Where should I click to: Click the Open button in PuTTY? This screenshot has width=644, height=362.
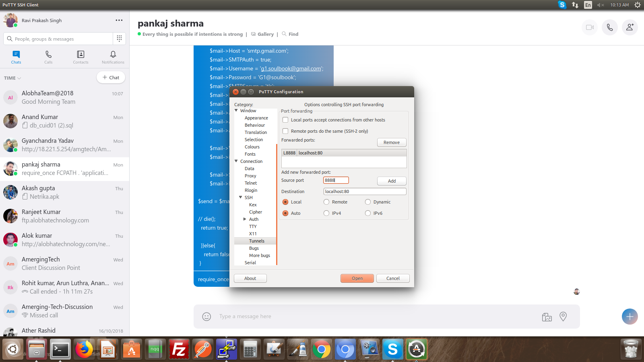tap(357, 278)
